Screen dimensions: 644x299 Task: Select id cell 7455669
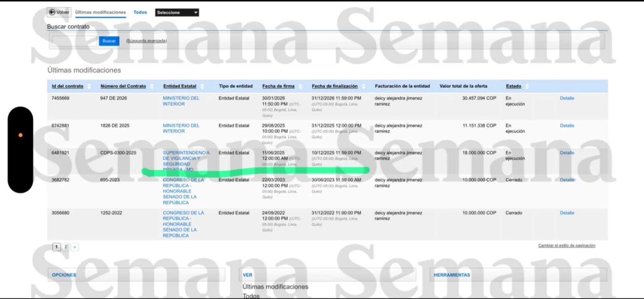tap(60, 98)
